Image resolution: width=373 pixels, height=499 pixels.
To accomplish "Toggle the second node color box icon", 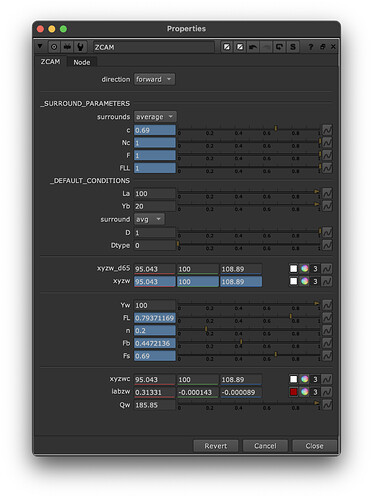I will [239, 47].
